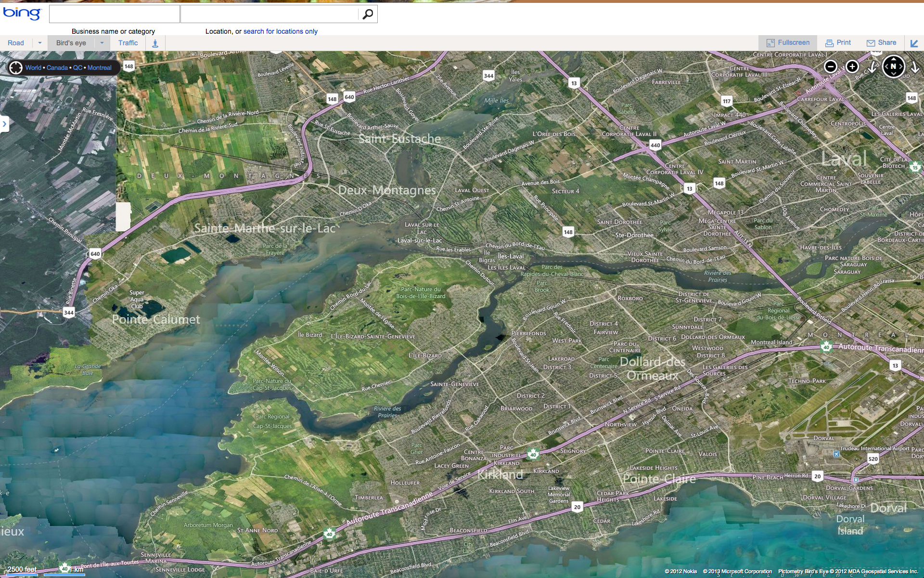The width and height of the screenshot is (924, 578).
Task: Expand the Bird's eye dropdown arrow
Action: [102, 43]
